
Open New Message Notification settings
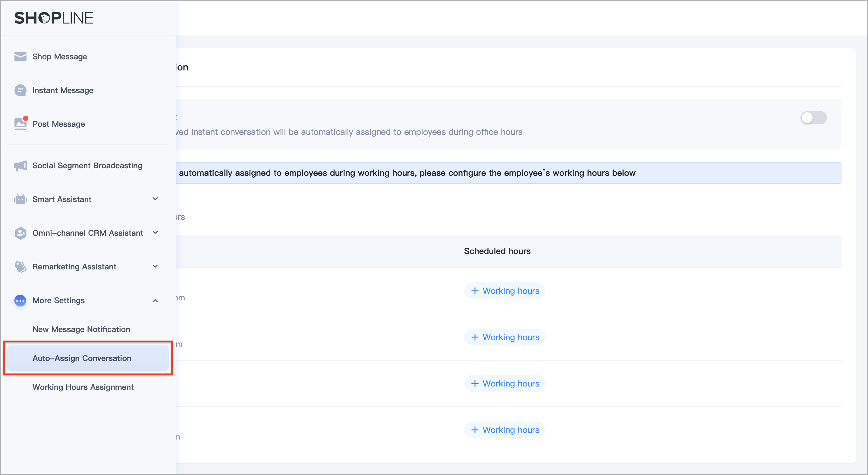81,329
